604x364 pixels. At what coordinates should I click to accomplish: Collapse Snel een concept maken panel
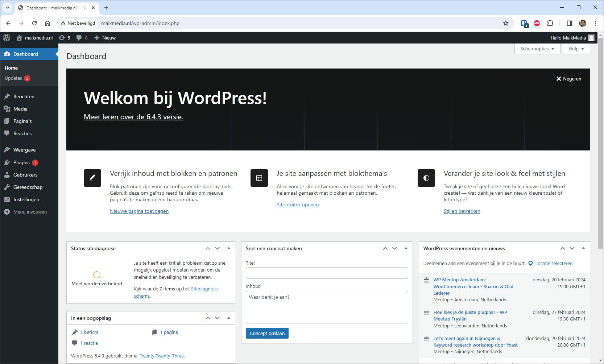pos(406,248)
